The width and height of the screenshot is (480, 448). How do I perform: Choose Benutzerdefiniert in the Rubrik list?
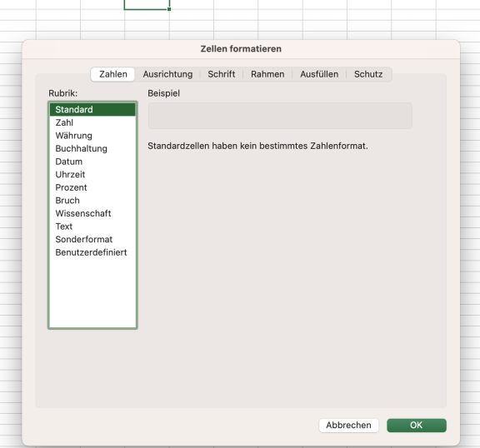[x=92, y=252]
